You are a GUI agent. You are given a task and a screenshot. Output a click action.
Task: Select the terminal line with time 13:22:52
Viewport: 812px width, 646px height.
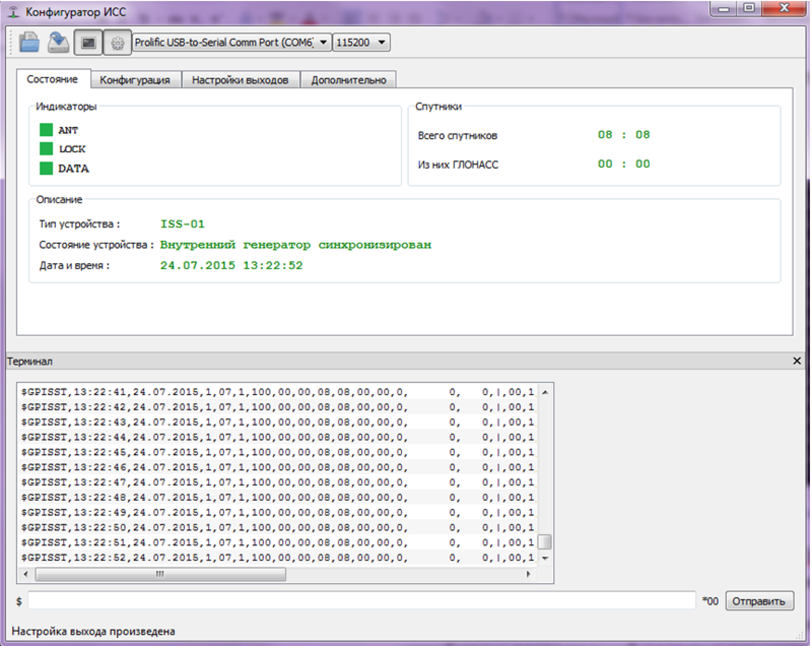coord(278,558)
